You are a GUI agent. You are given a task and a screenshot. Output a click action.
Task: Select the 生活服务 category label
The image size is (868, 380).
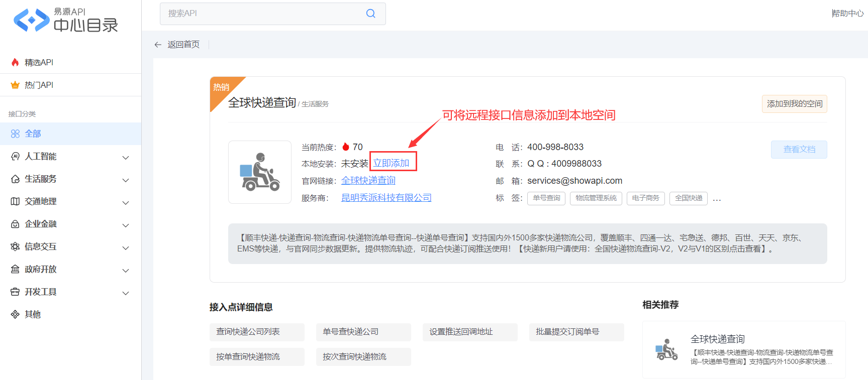point(41,179)
